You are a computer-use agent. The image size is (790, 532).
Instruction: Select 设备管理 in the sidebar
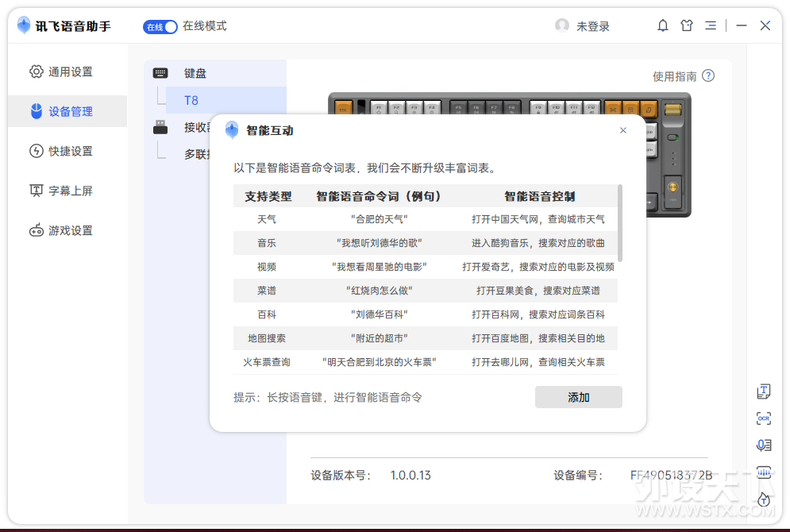coord(67,111)
